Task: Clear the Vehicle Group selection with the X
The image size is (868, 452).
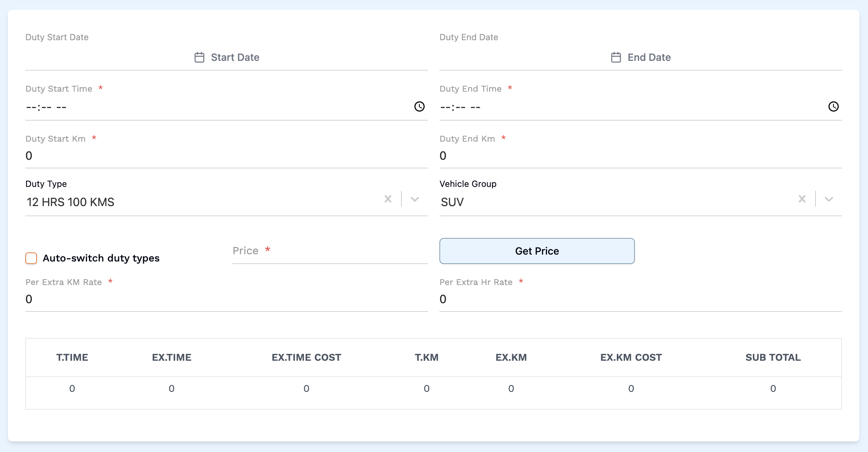Action: pyautogui.click(x=802, y=199)
